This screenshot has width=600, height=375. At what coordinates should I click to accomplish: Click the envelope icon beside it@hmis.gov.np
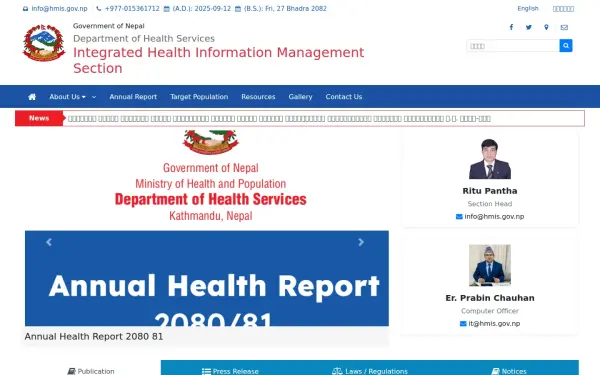pos(463,324)
